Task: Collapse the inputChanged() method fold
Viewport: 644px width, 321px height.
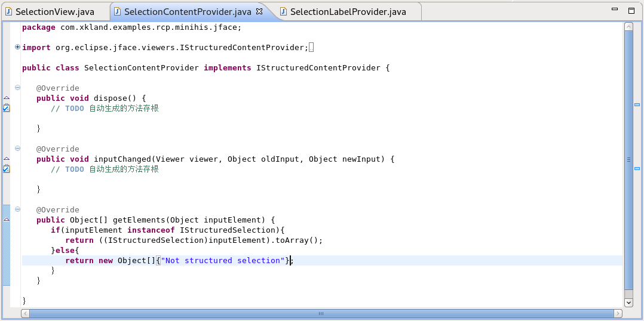Action: 18,148
